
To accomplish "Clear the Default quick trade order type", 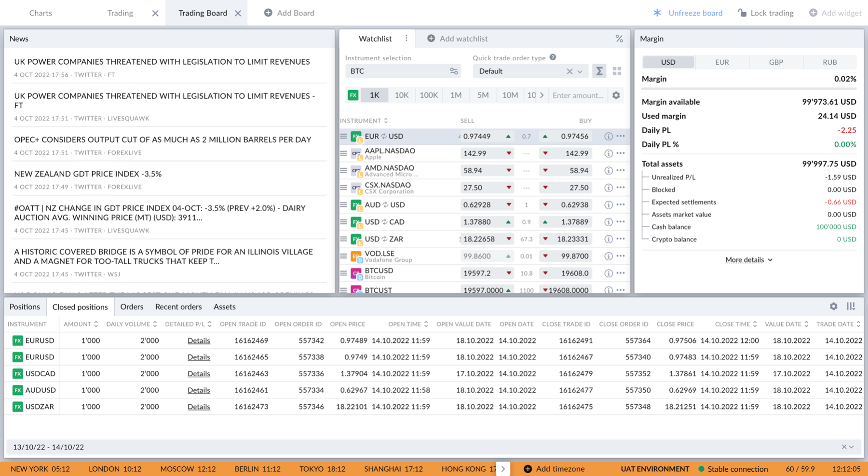I will click(570, 71).
